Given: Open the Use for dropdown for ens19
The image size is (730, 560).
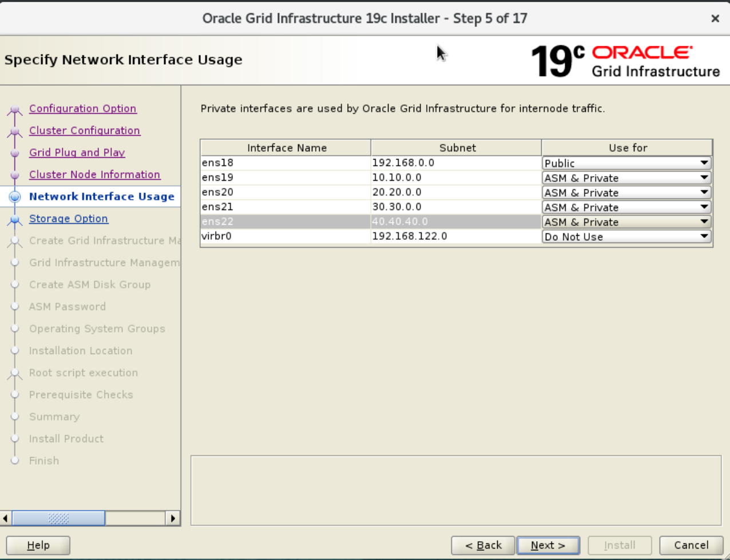Looking at the screenshot, I should pyautogui.click(x=626, y=178).
